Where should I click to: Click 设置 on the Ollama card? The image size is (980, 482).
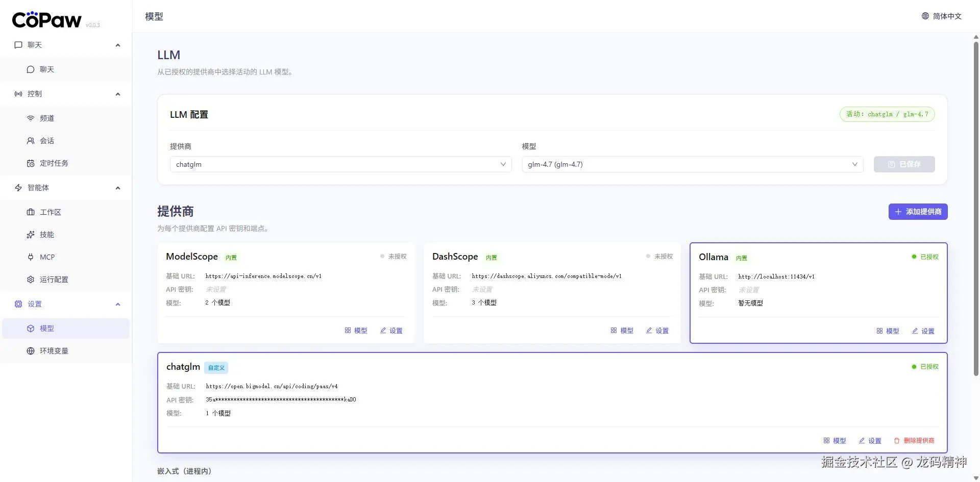click(x=923, y=331)
